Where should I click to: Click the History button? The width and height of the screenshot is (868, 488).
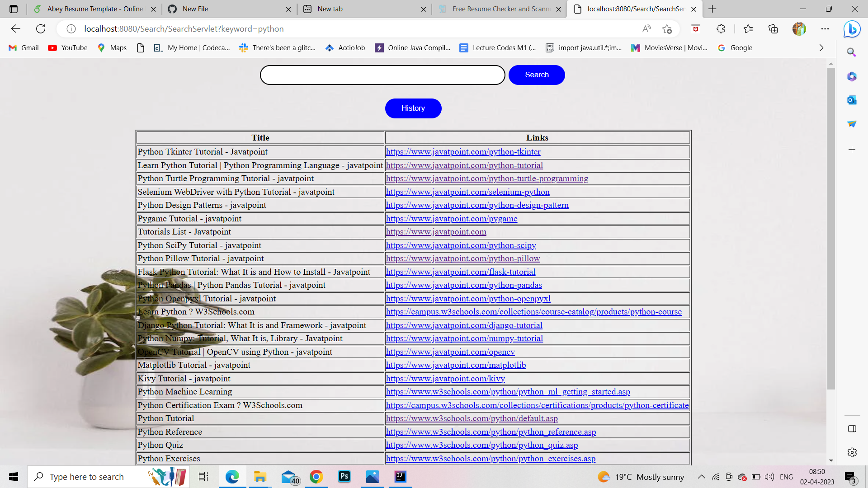413,108
